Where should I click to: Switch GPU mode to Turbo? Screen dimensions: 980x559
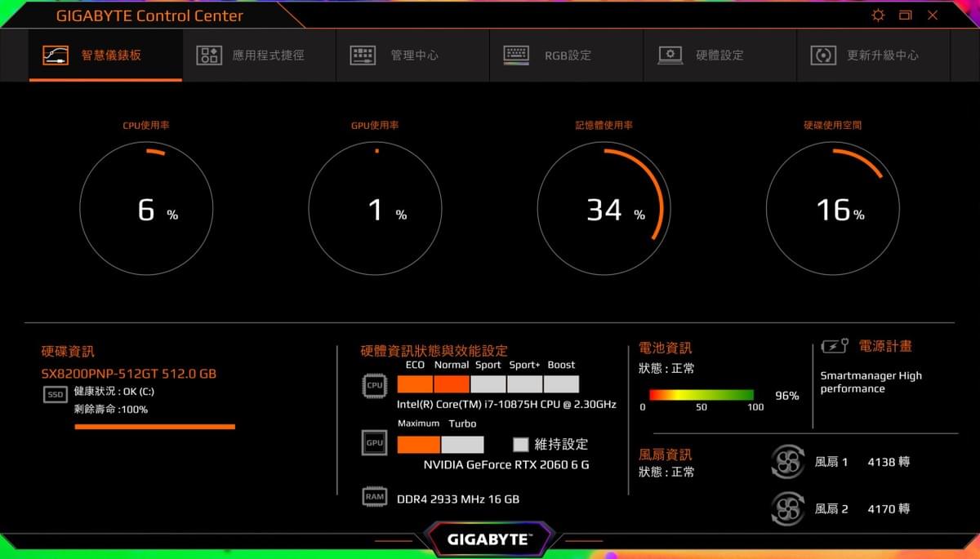pos(462,445)
